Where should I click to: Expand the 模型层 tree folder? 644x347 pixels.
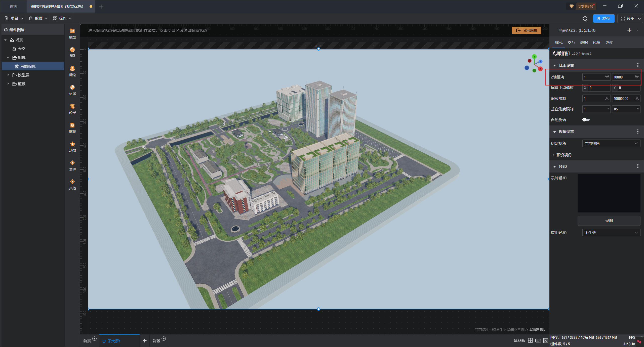click(8, 75)
